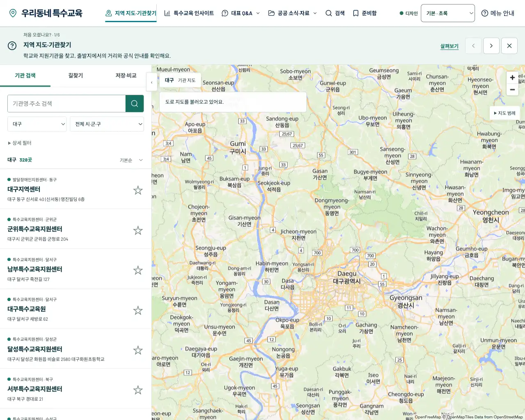Click the OpenFreeMap attribution link
This screenshot has width=525, height=420.
pos(428,417)
